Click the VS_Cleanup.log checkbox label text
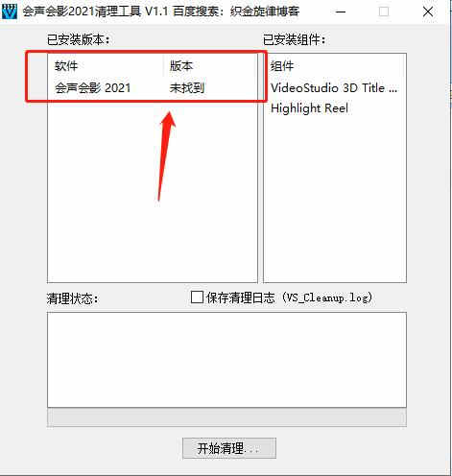452x476 pixels. [x=289, y=297]
